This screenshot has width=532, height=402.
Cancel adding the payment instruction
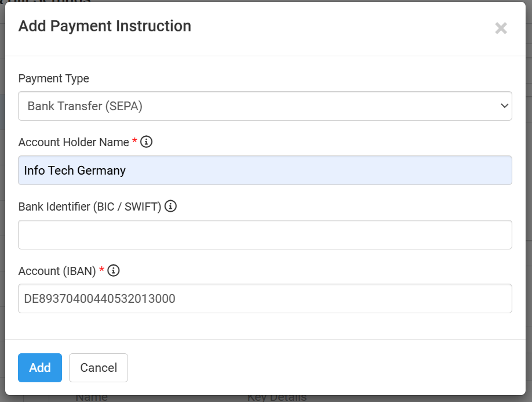pyautogui.click(x=99, y=368)
